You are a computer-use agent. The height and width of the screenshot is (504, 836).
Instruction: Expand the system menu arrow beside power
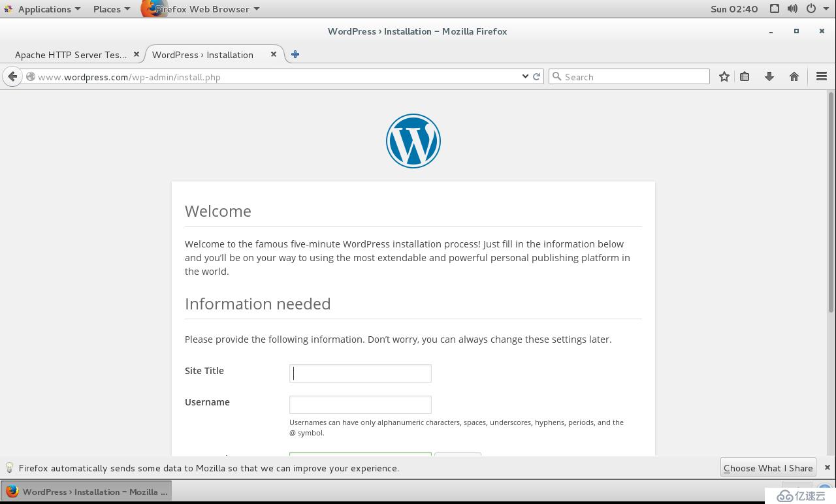pyautogui.click(x=826, y=8)
